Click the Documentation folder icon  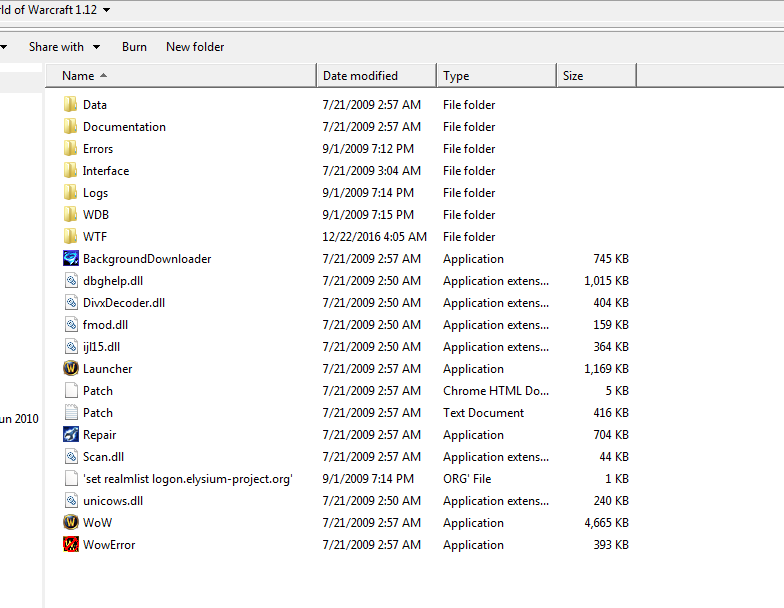pyautogui.click(x=70, y=126)
